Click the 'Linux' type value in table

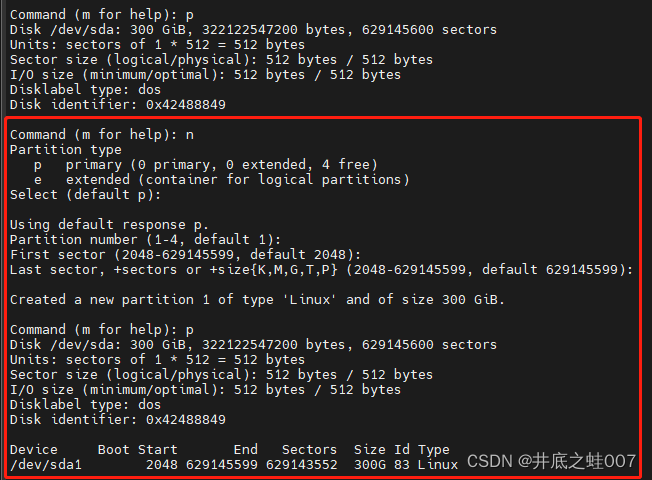tap(438, 465)
